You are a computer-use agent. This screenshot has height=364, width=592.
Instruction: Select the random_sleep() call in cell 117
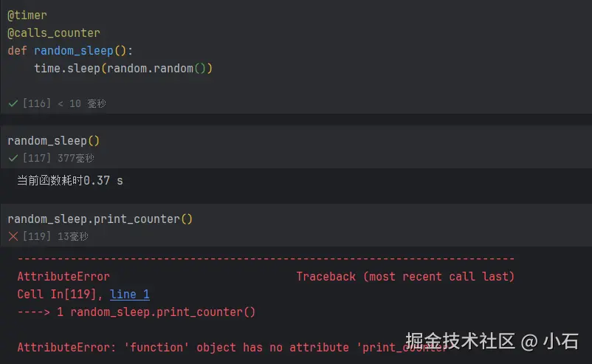coord(54,141)
